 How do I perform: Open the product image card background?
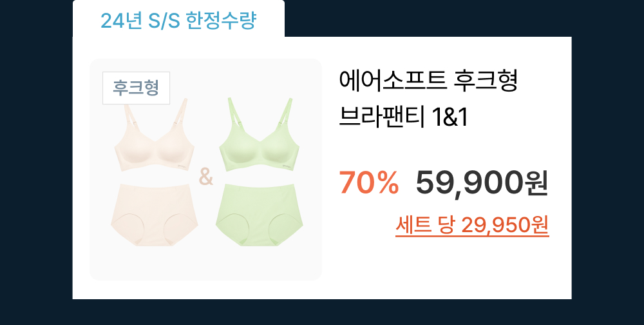pyautogui.click(x=206, y=170)
